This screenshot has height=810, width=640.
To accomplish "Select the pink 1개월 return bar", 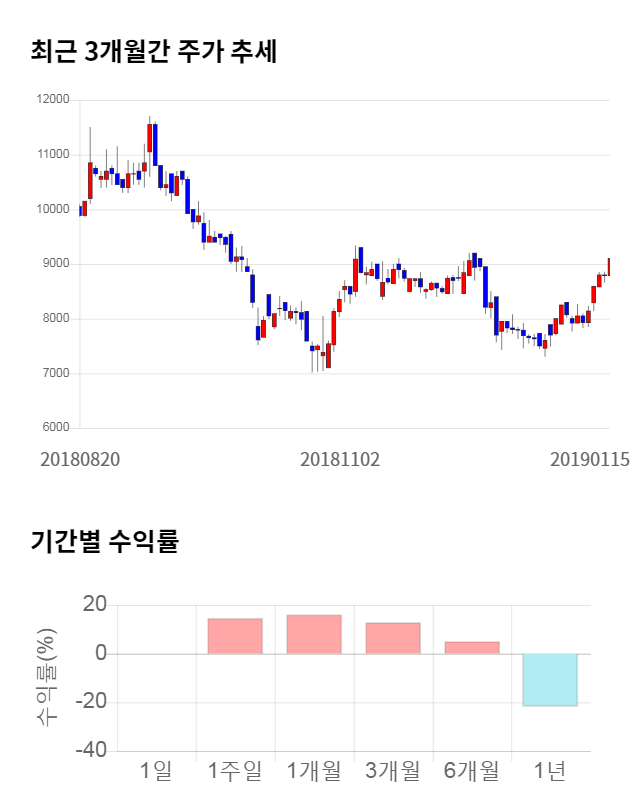I will [x=314, y=634].
